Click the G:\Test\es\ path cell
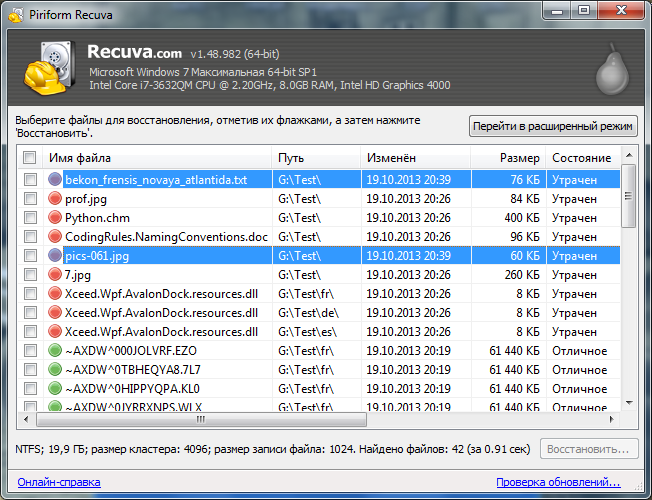This screenshot has width=652, height=500. (x=307, y=332)
